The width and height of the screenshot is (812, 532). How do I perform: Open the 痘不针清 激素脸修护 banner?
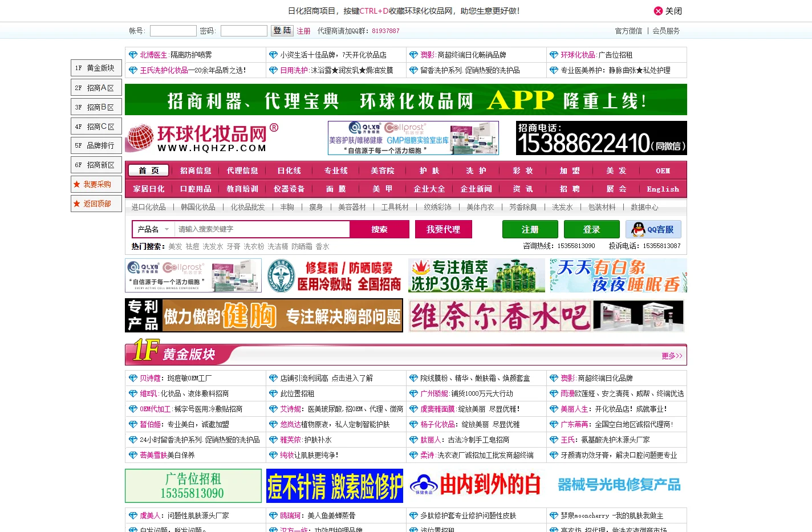point(335,486)
